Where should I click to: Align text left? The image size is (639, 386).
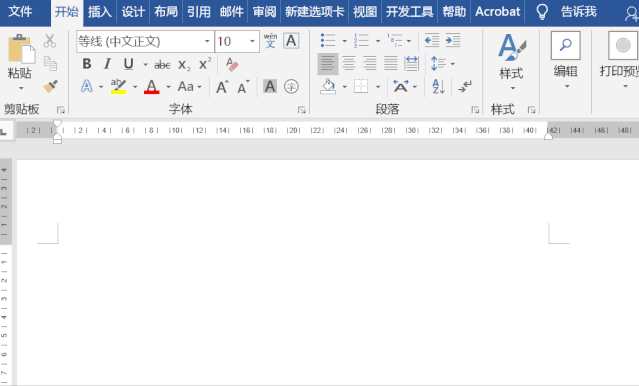tap(328, 64)
